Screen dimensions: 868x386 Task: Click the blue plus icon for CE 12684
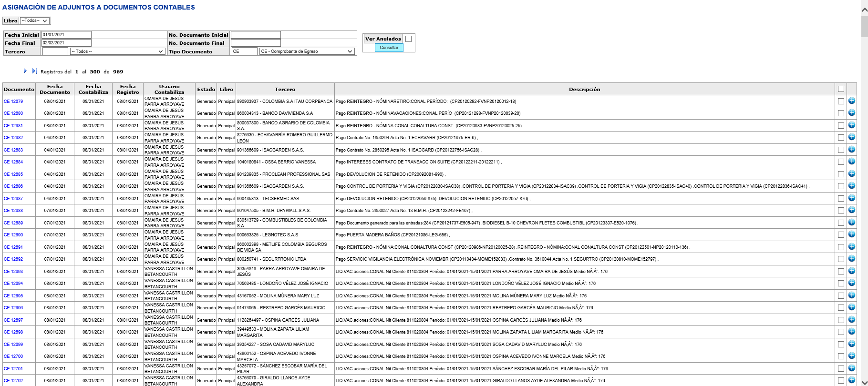(851, 162)
